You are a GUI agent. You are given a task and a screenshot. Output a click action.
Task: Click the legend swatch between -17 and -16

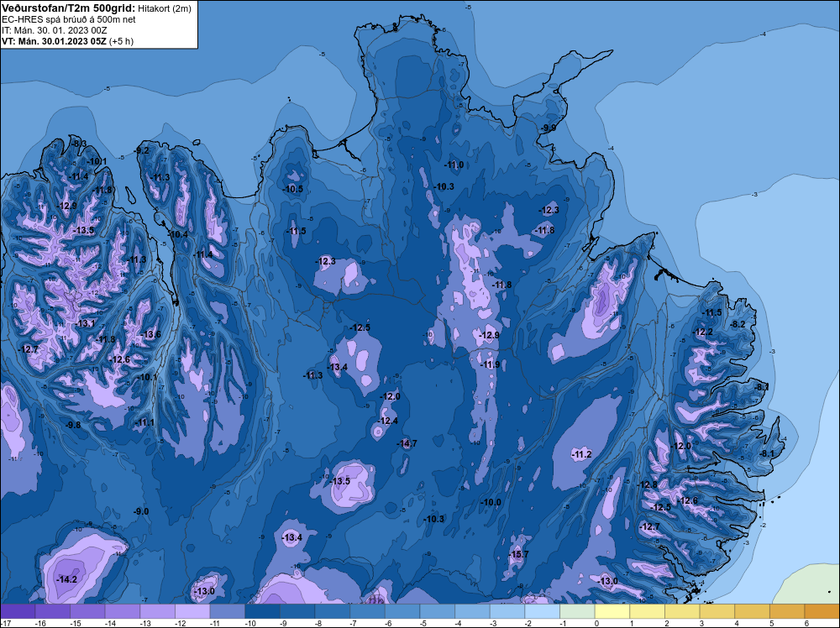[x=18, y=611]
